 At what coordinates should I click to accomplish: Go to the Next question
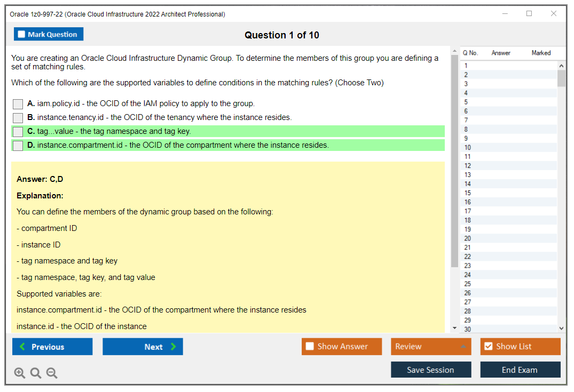click(x=143, y=347)
